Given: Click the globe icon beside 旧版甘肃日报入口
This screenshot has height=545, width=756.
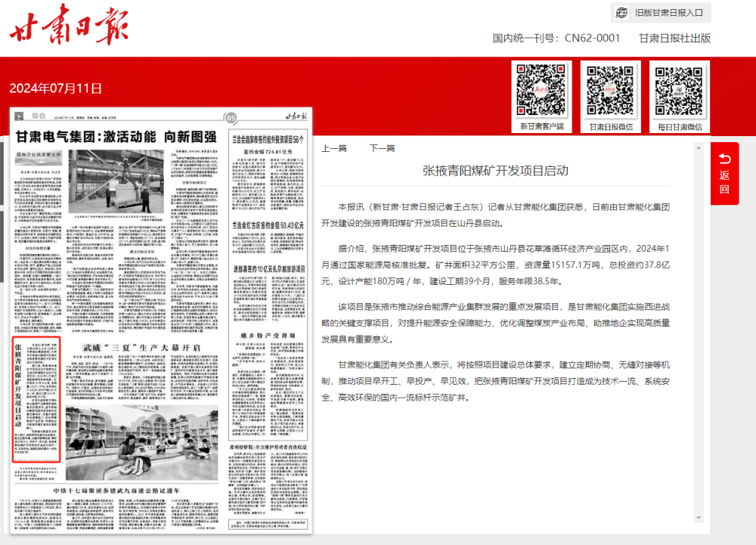Looking at the screenshot, I should coord(621,13).
